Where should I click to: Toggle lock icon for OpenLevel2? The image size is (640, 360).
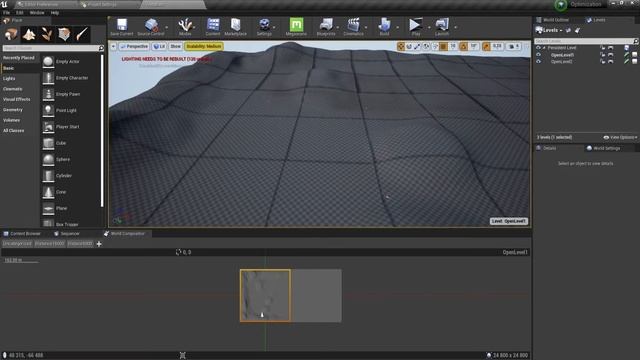click(603, 62)
